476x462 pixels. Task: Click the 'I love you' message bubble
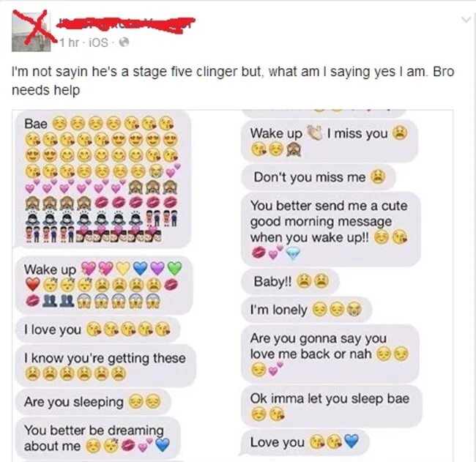coord(97,329)
